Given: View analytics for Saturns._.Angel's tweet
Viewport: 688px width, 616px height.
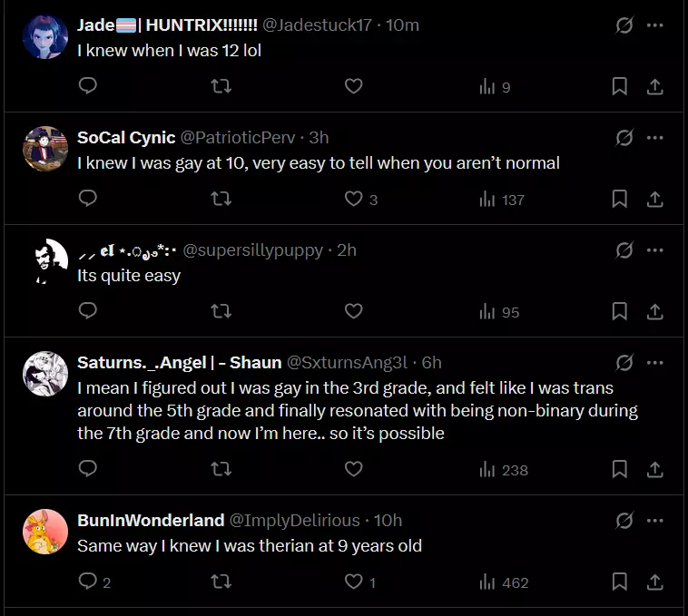Looking at the screenshot, I should pos(503,469).
